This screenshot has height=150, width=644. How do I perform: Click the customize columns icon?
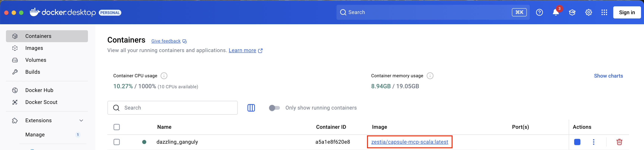(251, 108)
